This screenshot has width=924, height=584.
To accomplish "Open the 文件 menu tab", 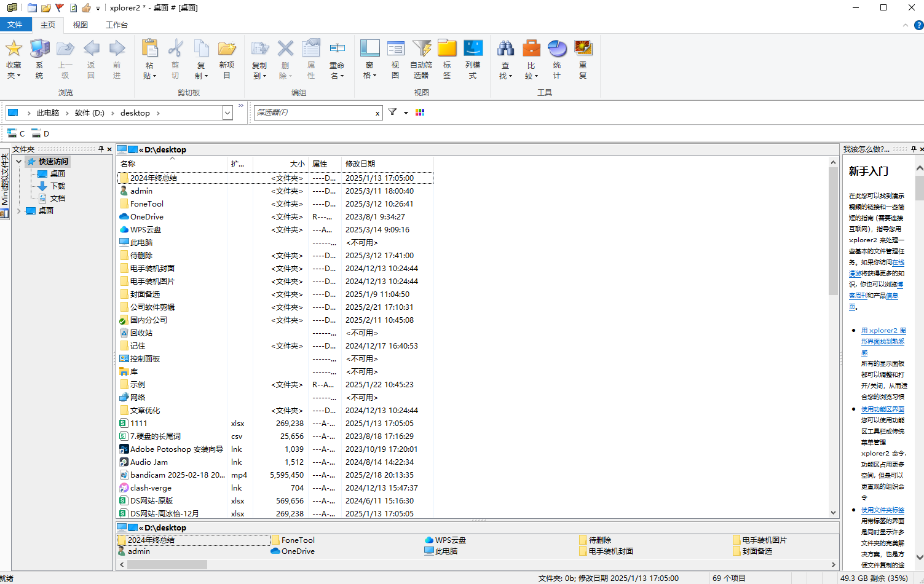I will click(15, 25).
